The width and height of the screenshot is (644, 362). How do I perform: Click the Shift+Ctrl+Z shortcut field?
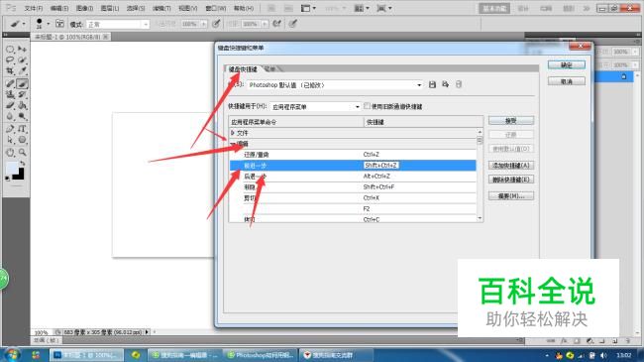tap(381, 165)
